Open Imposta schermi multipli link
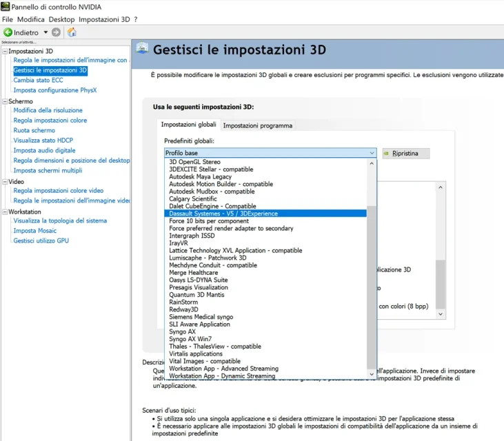This screenshot has width=504, height=441. (x=48, y=171)
